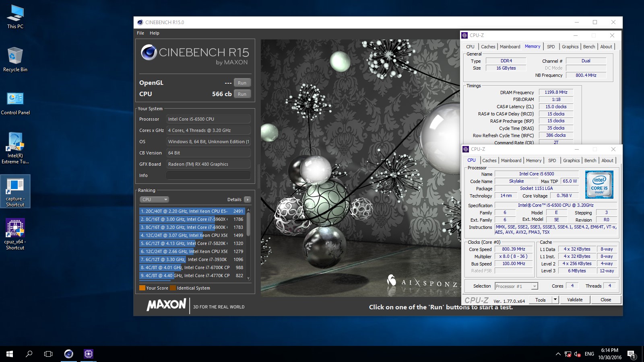Show hidden tray icons chevron

point(558,354)
